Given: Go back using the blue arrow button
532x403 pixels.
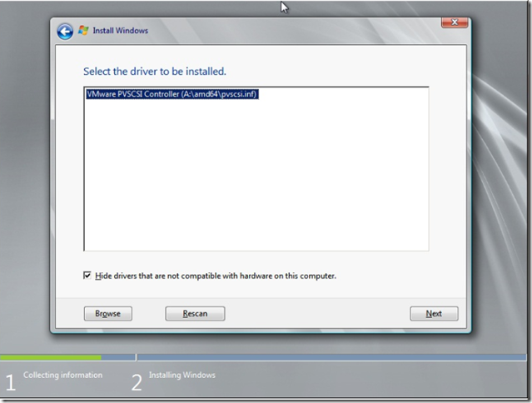Looking at the screenshot, I should coord(65,32).
